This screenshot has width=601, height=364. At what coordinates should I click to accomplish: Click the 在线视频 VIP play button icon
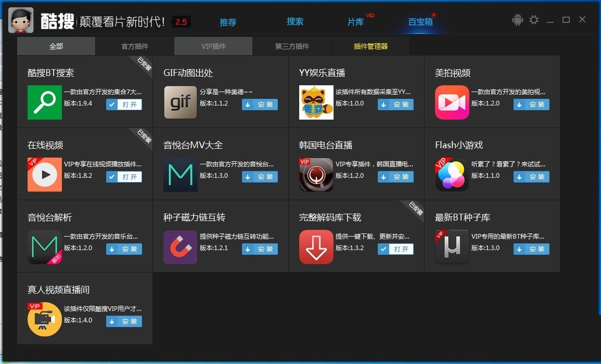[45, 175]
